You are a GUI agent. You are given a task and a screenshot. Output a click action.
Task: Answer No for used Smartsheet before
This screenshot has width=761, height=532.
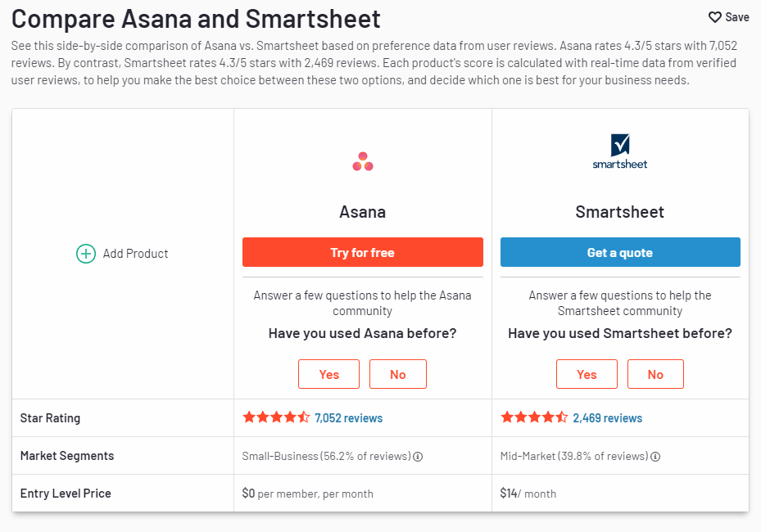[655, 374]
